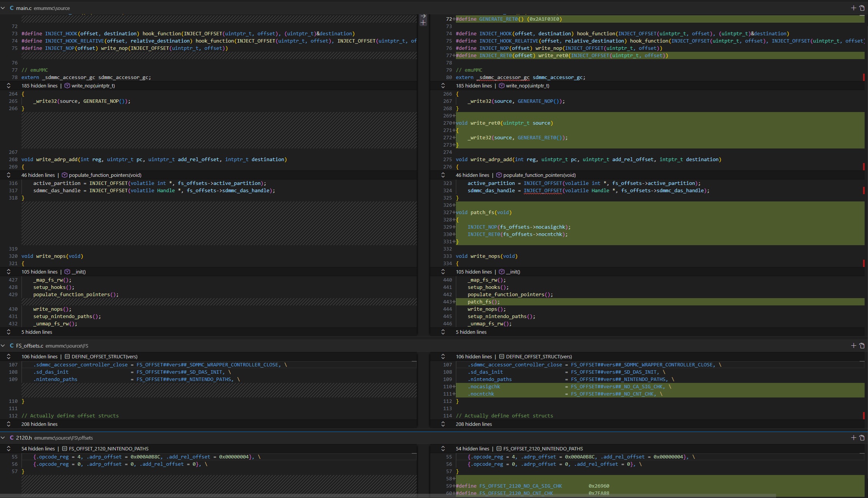Collapse the FS_offsets.c diff section

[x=3, y=346]
